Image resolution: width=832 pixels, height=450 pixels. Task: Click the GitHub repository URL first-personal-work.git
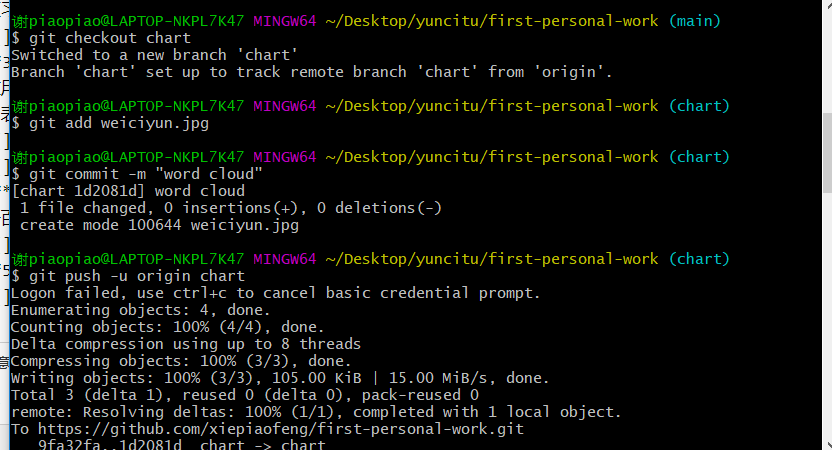281,429
